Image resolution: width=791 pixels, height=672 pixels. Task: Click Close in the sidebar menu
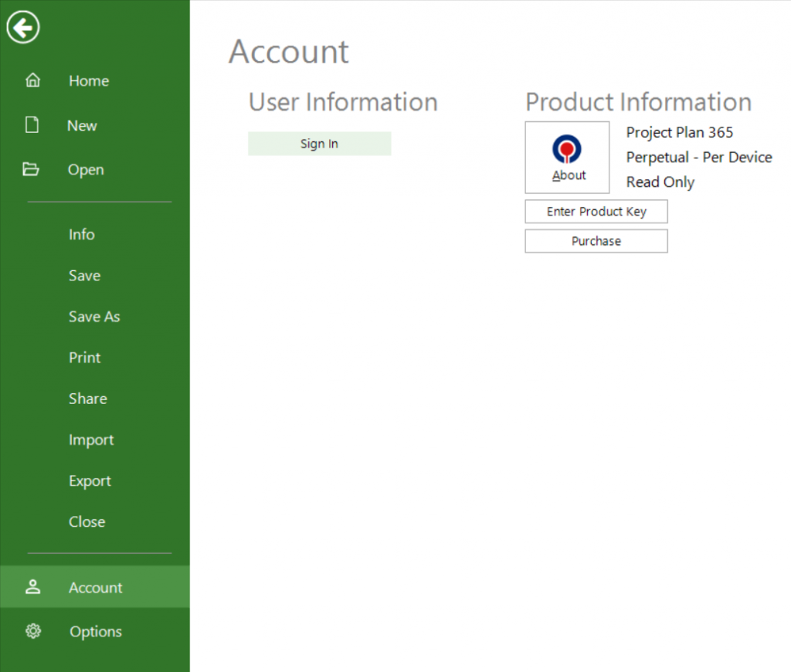click(87, 521)
